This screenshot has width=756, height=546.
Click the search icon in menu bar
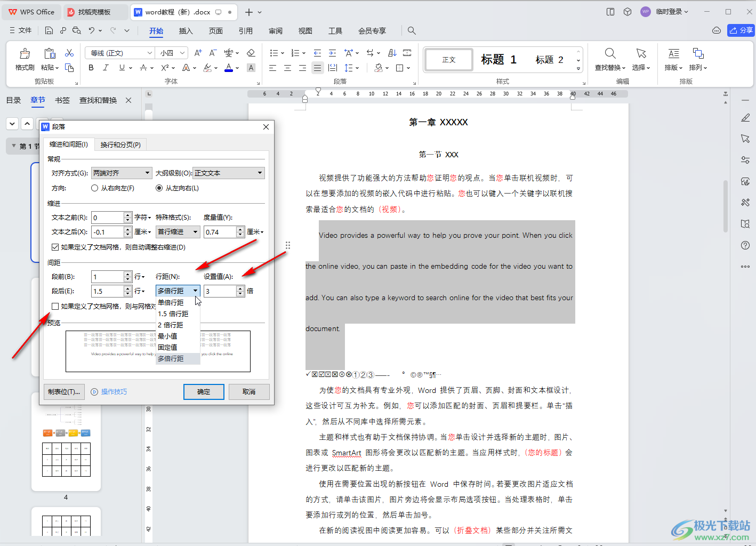pyautogui.click(x=412, y=31)
